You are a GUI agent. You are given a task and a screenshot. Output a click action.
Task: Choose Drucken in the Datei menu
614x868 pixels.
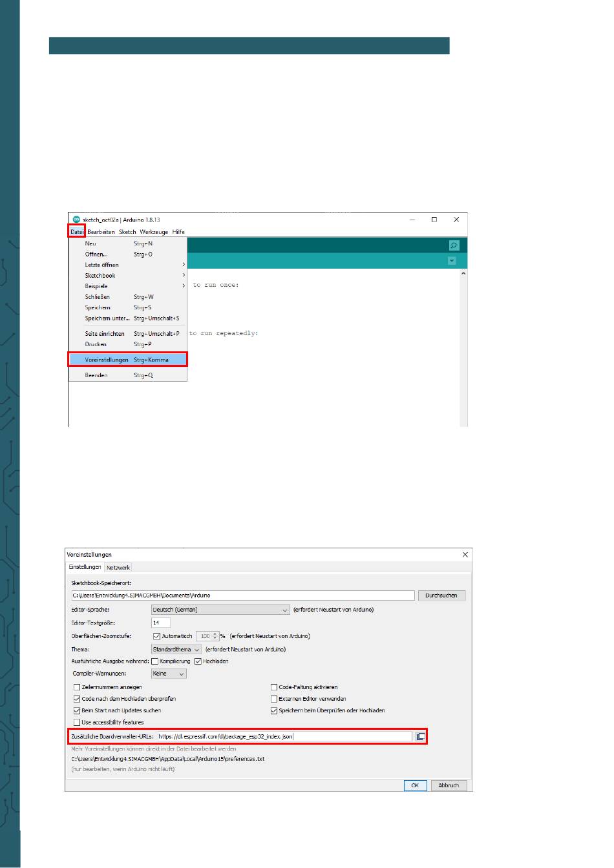coord(127,344)
